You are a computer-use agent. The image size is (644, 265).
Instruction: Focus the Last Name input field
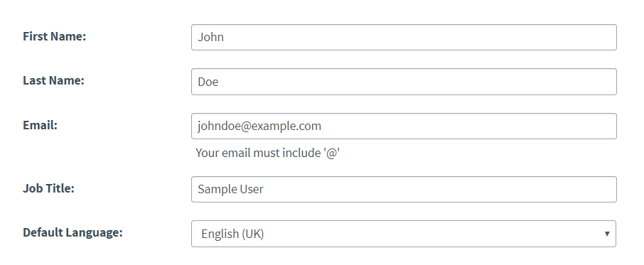[404, 82]
